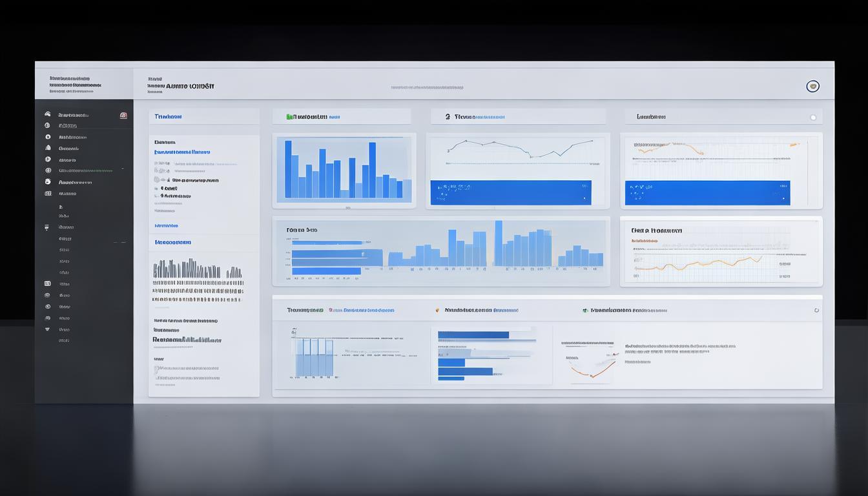Switch to the first tab in lower panel
868x496 pixels.
coord(305,311)
